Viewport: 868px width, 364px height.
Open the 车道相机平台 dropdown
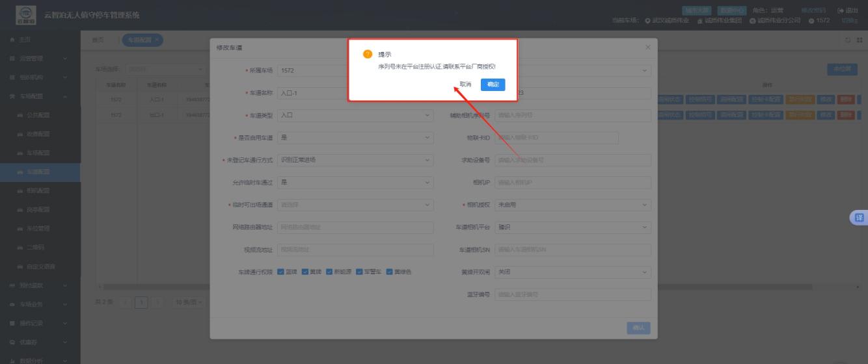click(573, 227)
